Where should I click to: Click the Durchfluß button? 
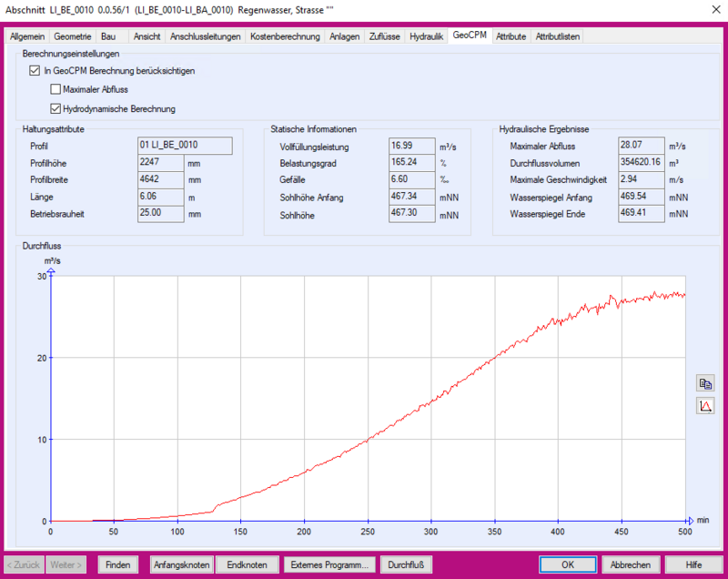(406, 564)
